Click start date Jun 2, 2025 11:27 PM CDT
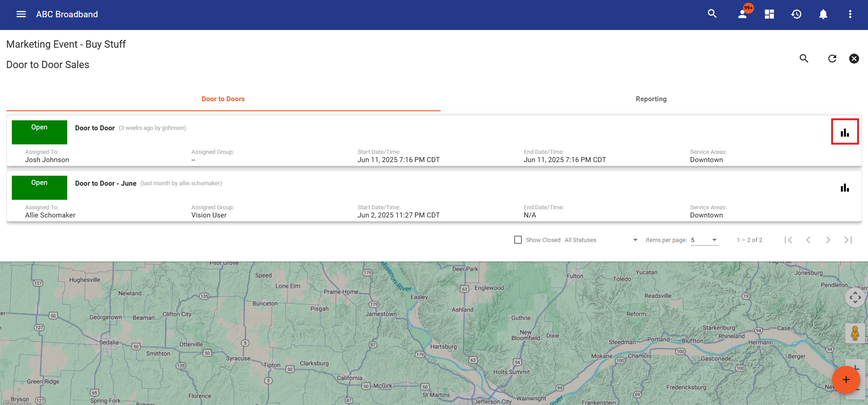Image resolution: width=868 pixels, height=405 pixels. tap(398, 215)
